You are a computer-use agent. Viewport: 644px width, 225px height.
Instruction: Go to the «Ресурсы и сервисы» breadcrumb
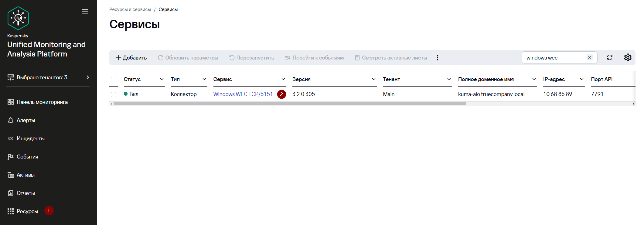coord(130,9)
